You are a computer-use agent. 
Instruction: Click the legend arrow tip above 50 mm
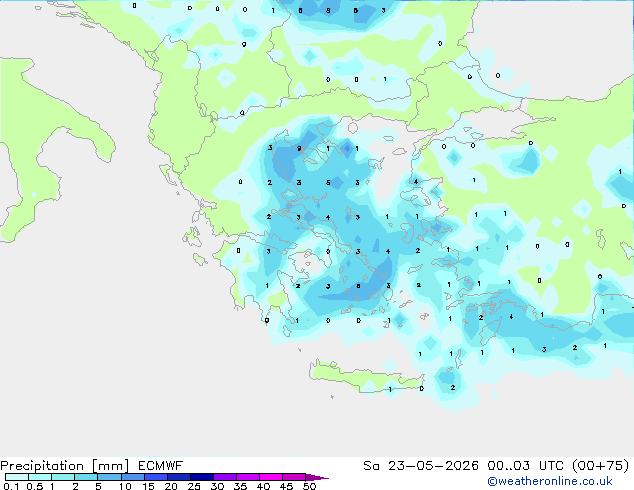(x=317, y=477)
